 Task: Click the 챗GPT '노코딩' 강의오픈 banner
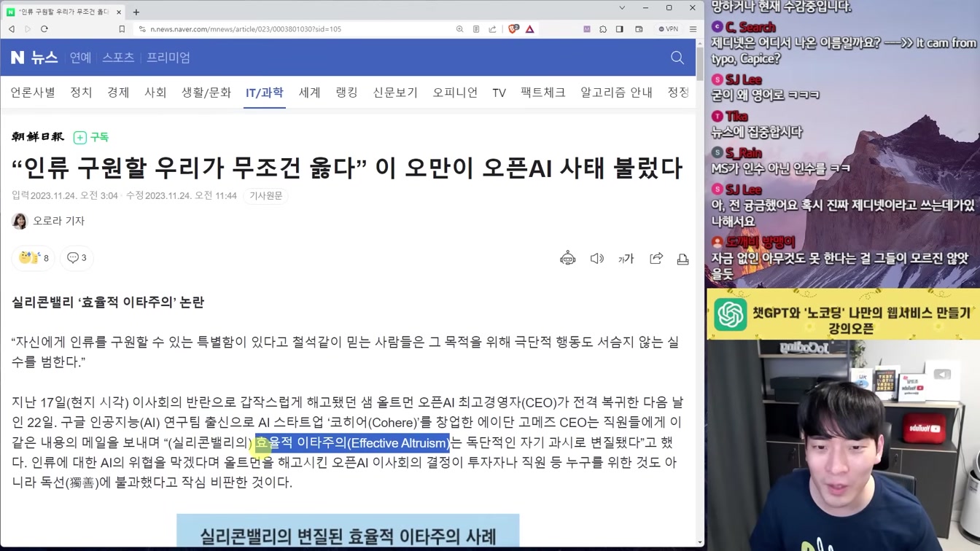coord(843,314)
